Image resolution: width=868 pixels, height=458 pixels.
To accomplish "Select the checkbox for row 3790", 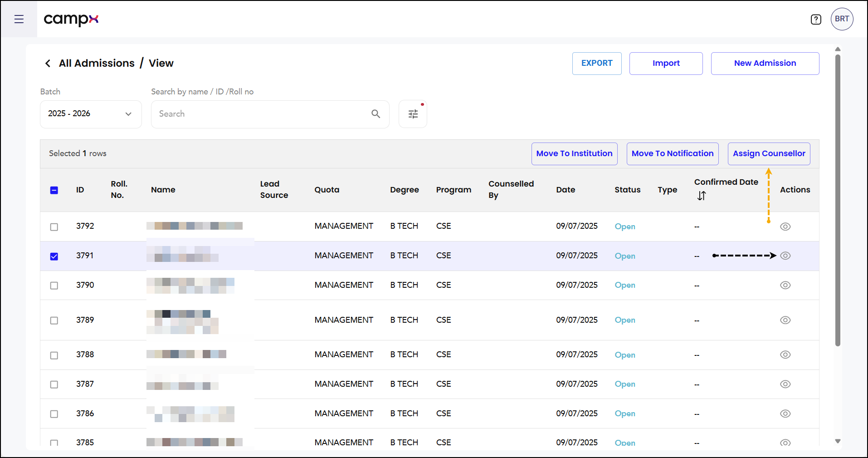I will (x=54, y=286).
